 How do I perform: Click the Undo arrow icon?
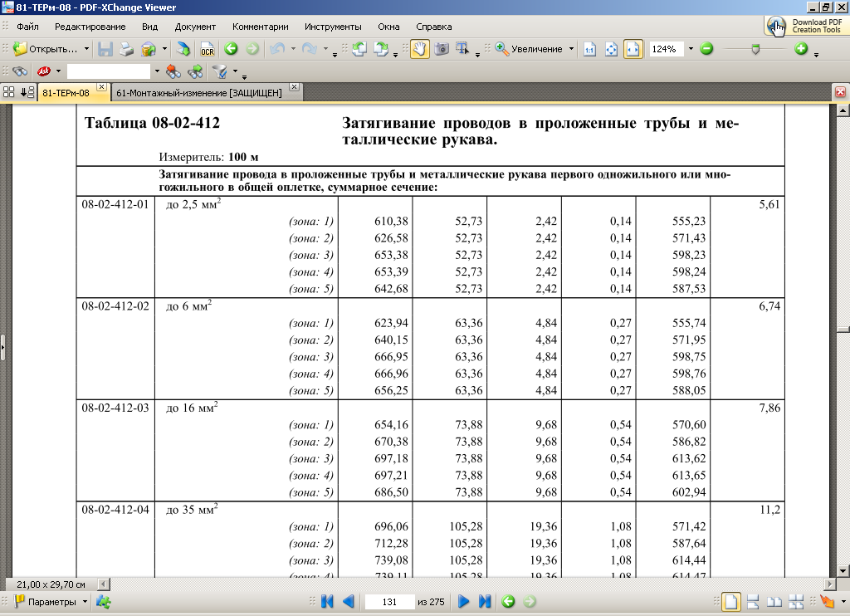tap(277, 49)
